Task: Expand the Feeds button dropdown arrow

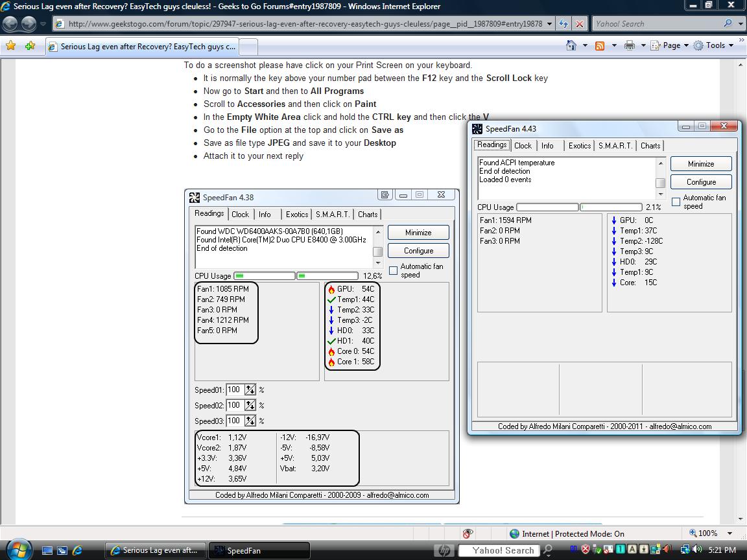Action: tap(614, 45)
